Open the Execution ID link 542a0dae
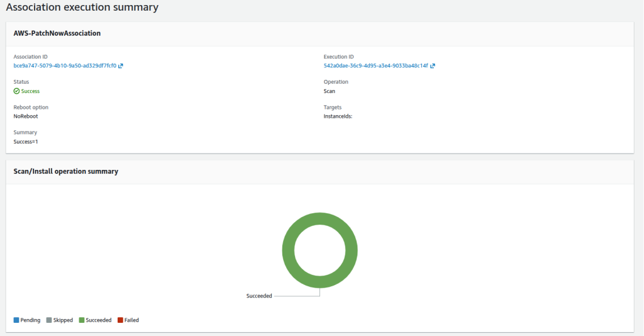Screen dimensions: 644x336 (376, 65)
